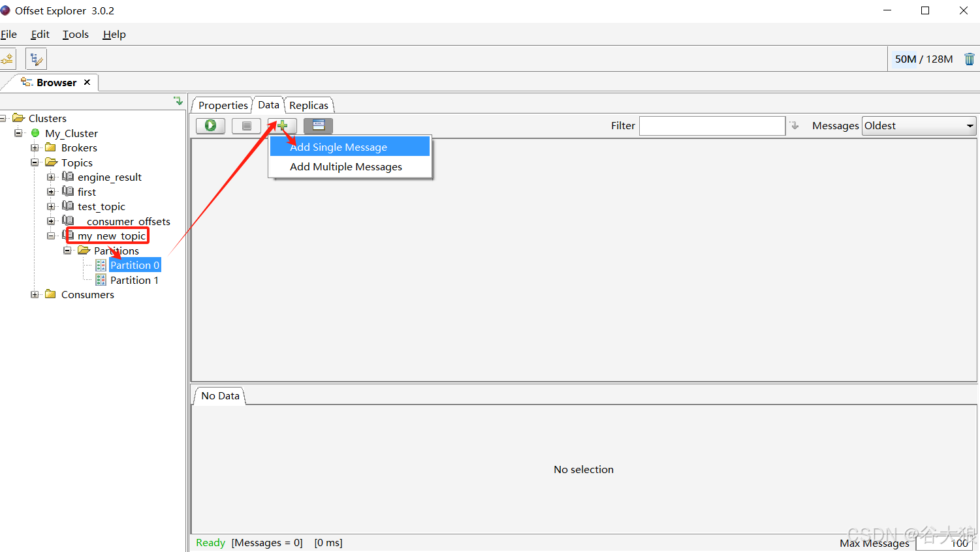The image size is (980, 552).
Task: Open the Tools menu
Action: coord(75,35)
